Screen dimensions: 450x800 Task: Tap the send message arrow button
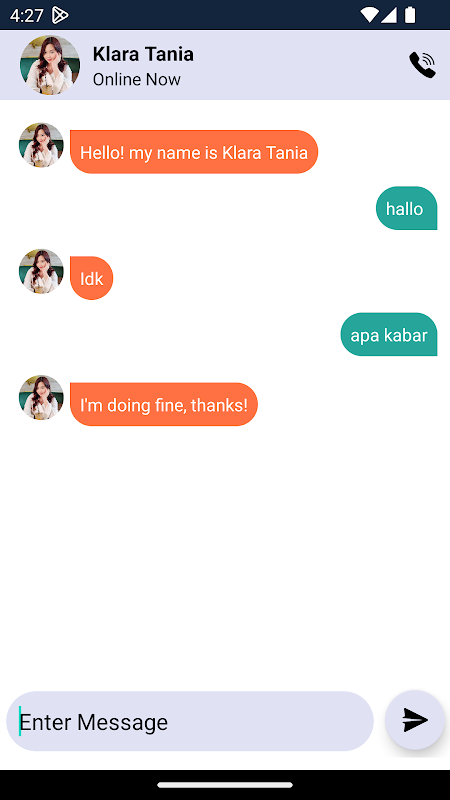pyautogui.click(x=415, y=720)
